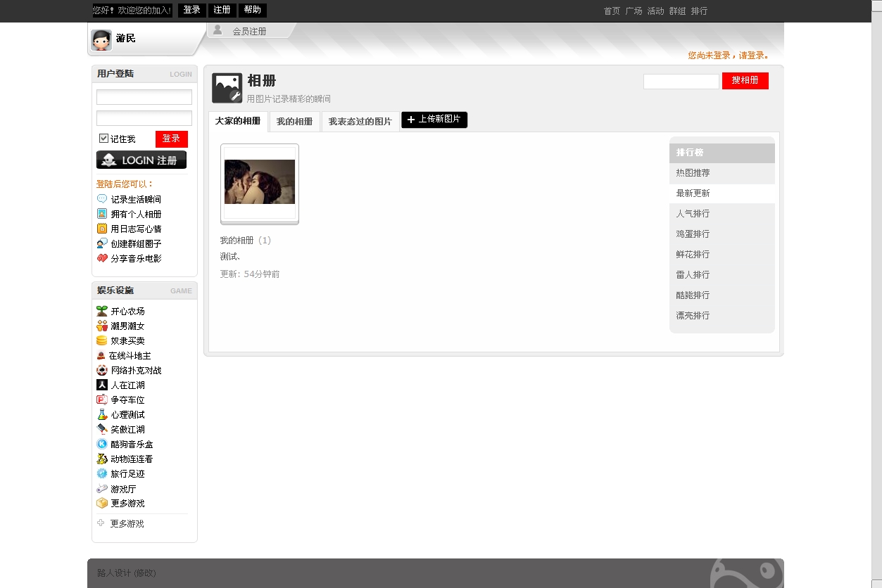The image size is (882, 588).
Task: Open the 我的相册（1）album title link
Action: pos(246,241)
